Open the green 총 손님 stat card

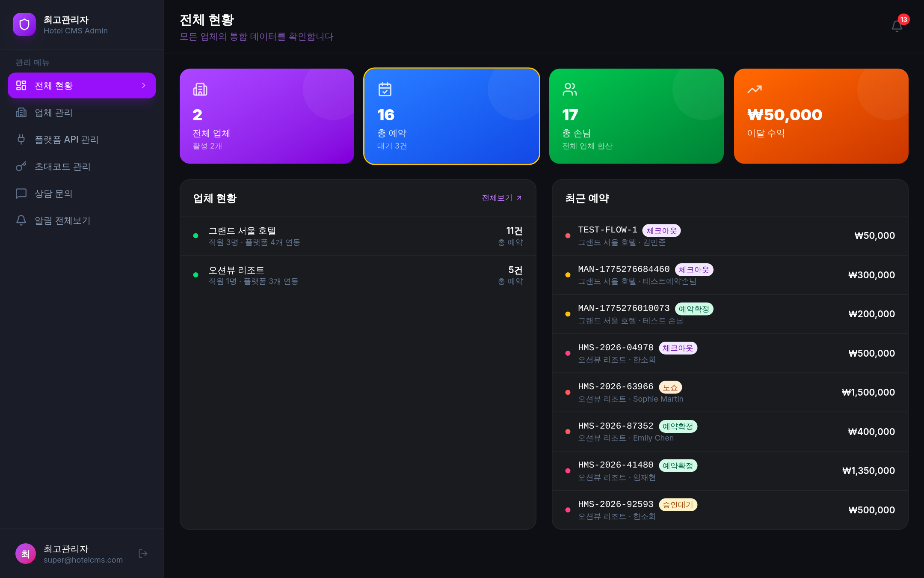pos(637,116)
